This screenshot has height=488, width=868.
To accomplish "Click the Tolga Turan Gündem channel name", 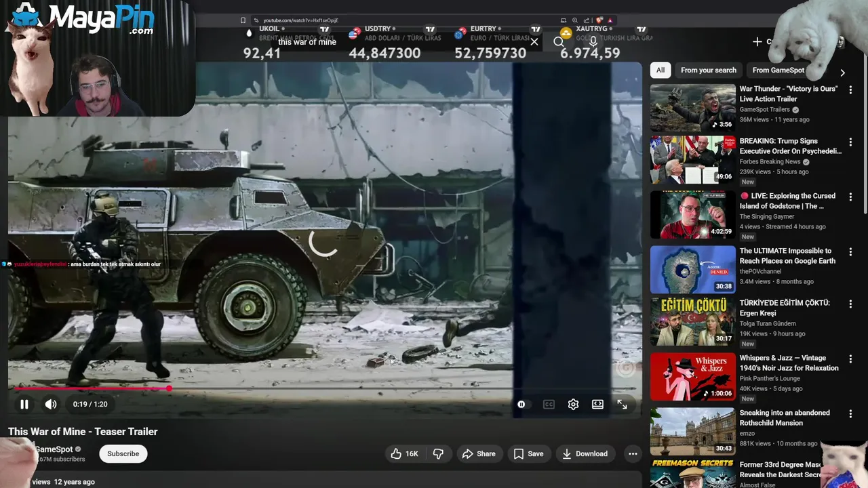I will click(x=768, y=324).
